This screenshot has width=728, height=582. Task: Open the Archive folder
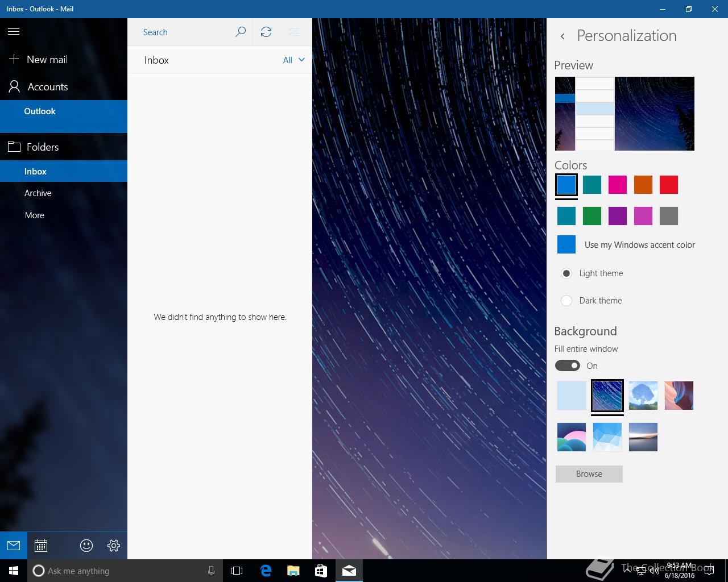pos(38,193)
